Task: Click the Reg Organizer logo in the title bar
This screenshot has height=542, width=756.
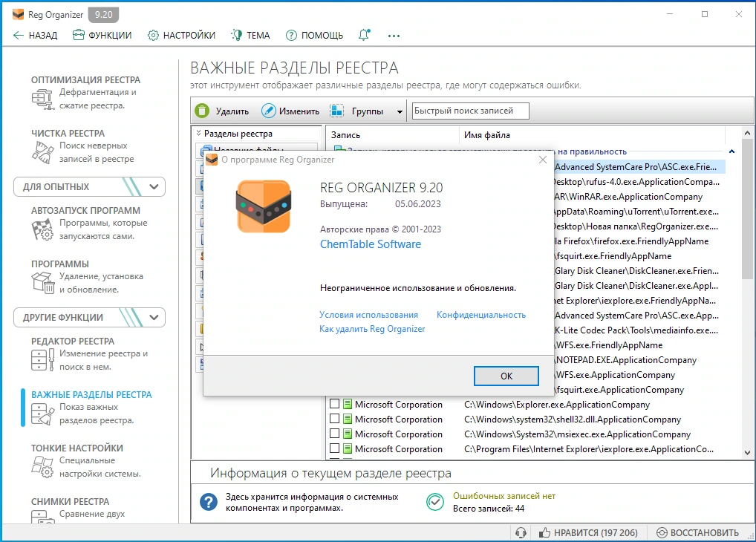Action: click(18, 14)
